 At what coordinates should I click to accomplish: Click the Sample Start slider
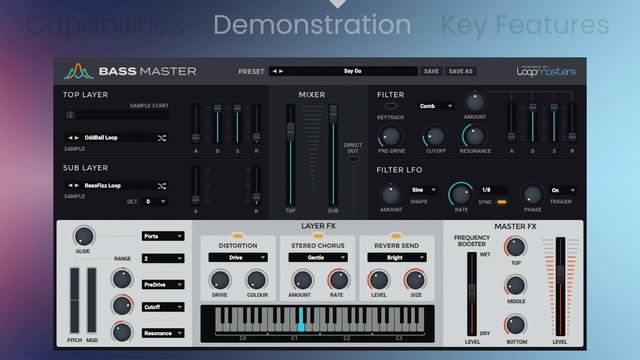point(116,115)
